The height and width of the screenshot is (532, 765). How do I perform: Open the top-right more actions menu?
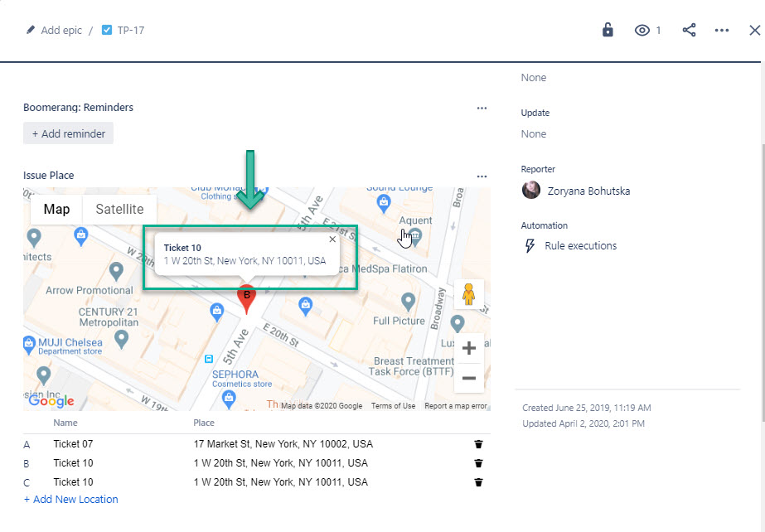721,31
